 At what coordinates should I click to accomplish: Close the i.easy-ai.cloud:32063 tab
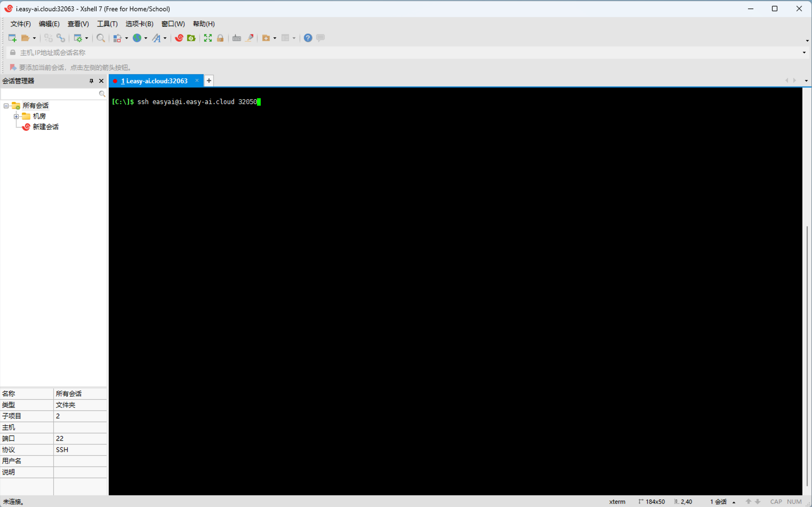(197, 81)
